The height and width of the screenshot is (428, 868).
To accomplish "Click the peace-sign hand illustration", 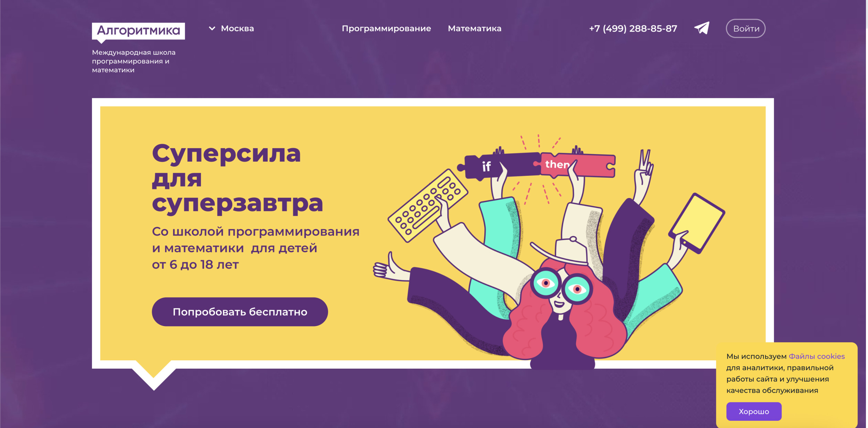I will click(x=644, y=173).
